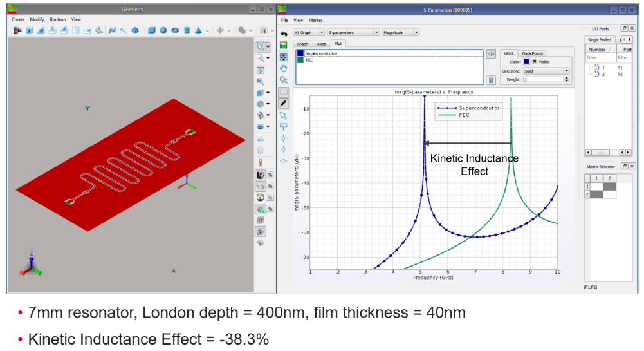Delete selected plot with trash icon
Image resolution: width=644 pixels, height=351 pixels.
click(x=491, y=80)
